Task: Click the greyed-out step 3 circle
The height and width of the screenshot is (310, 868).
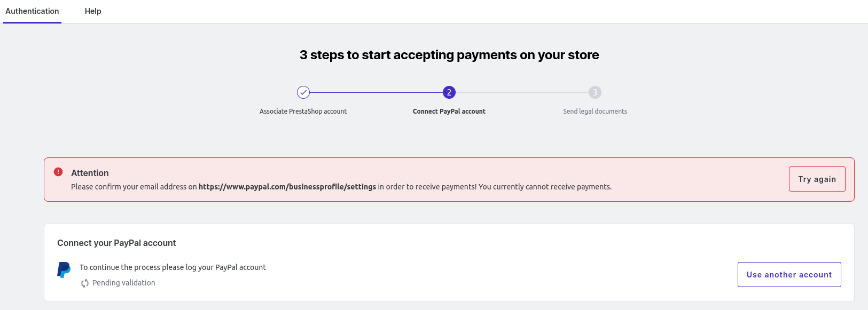Action: pos(595,92)
